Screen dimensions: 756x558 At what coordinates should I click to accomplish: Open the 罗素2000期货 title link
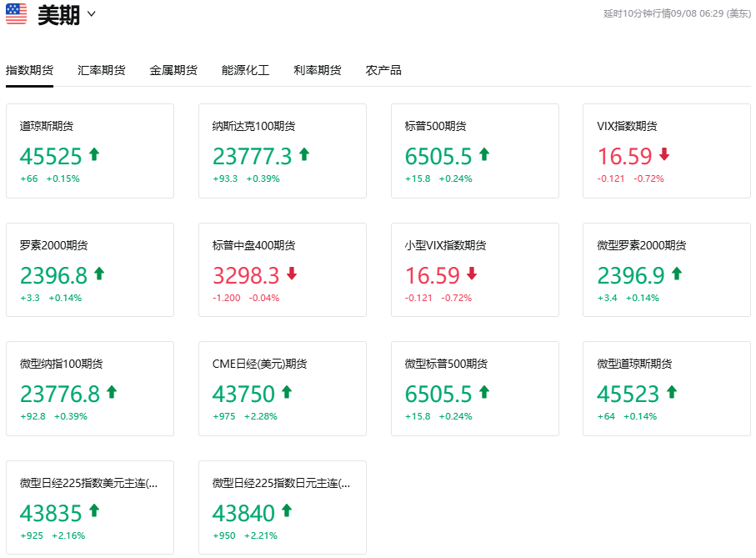click(x=53, y=245)
